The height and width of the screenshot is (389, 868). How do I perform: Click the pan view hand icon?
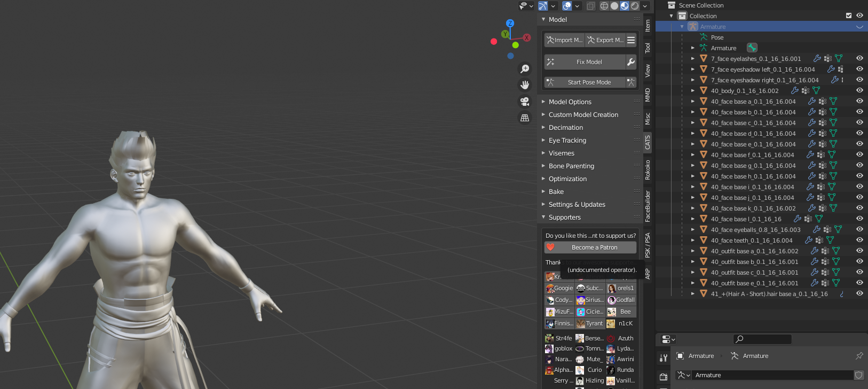525,85
